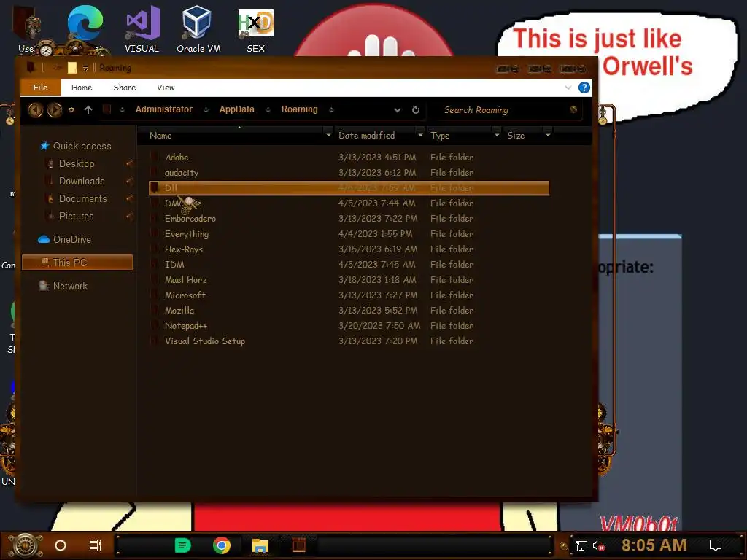The height and width of the screenshot is (560, 747).
Task: Select the Adobe folder
Action: [349, 157]
